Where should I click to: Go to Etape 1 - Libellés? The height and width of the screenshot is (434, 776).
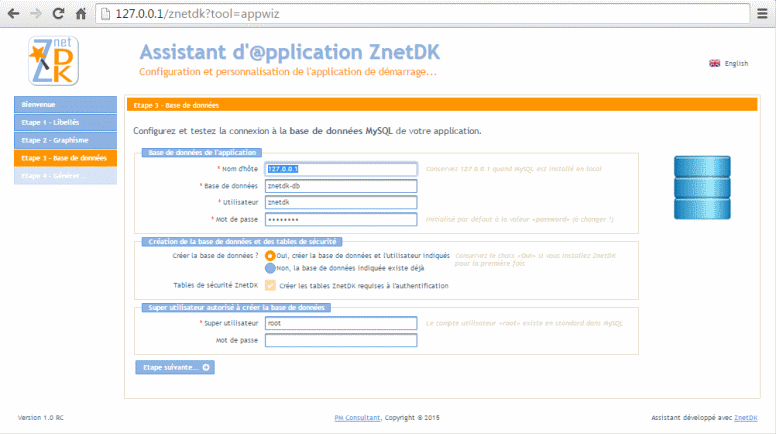coord(65,122)
